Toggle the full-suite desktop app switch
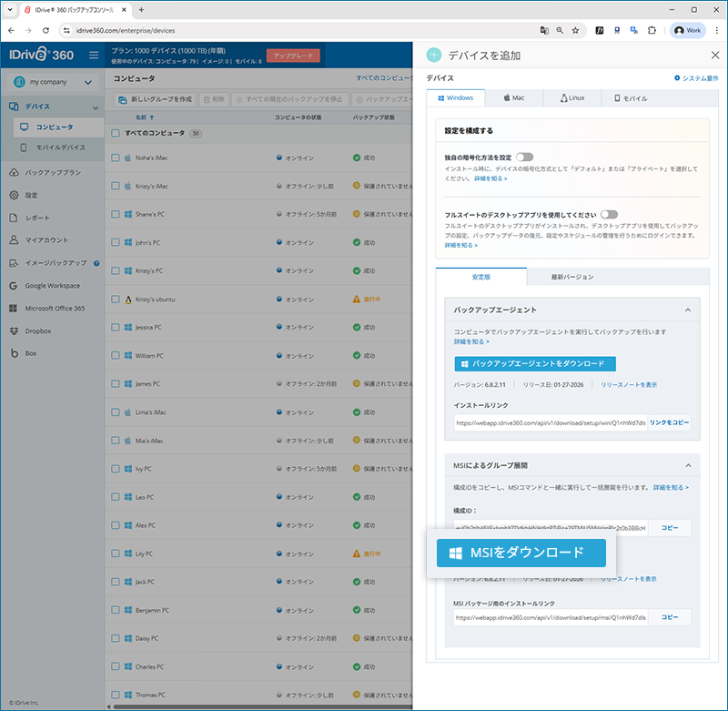This screenshot has height=711, width=728. click(609, 214)
